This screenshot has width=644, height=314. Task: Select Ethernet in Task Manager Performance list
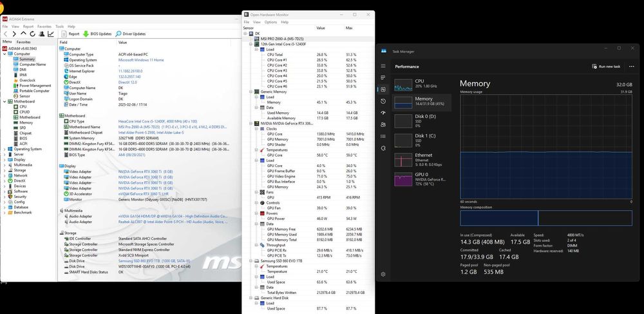[x=421, y=159]
